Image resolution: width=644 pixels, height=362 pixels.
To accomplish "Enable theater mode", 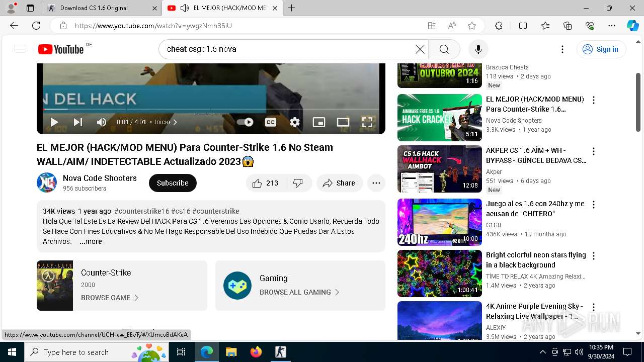I will [343, 122].
